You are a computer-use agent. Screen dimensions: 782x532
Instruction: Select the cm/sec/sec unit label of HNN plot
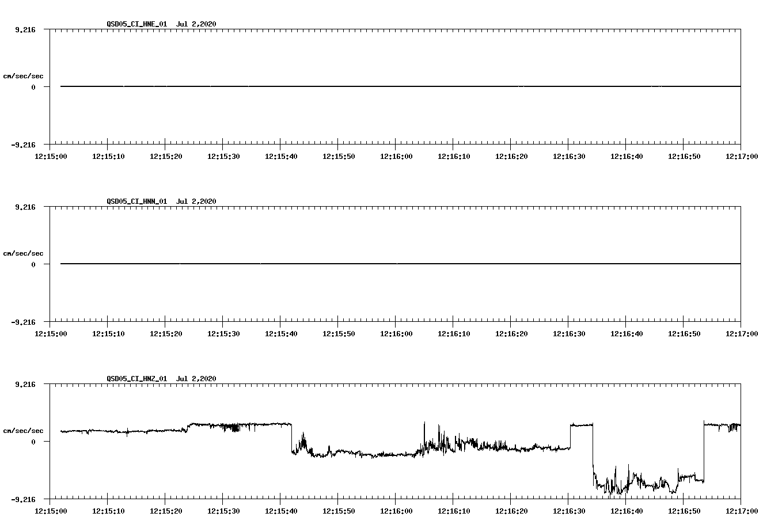[x=23, y=253]
